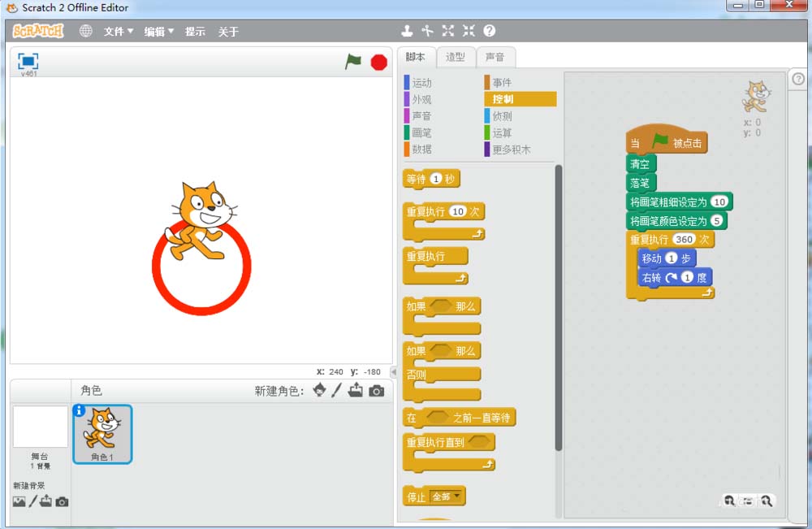Open sprite info for 角色1
The image size is (812, 529).
(x=79, y=410)
